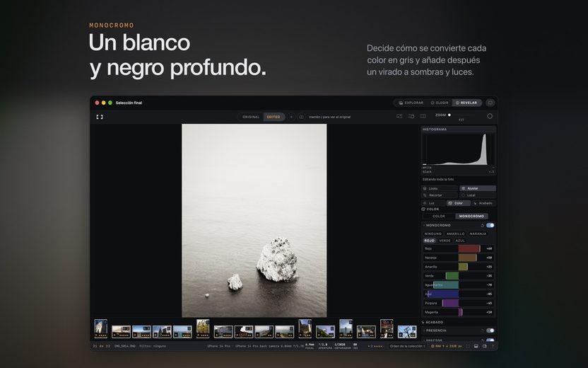Image resolution: width=588 pixels, height=368 pixels.
Task: Adjust the Azul channel slider
Action: pyautogui.click(x=458, y=294)
